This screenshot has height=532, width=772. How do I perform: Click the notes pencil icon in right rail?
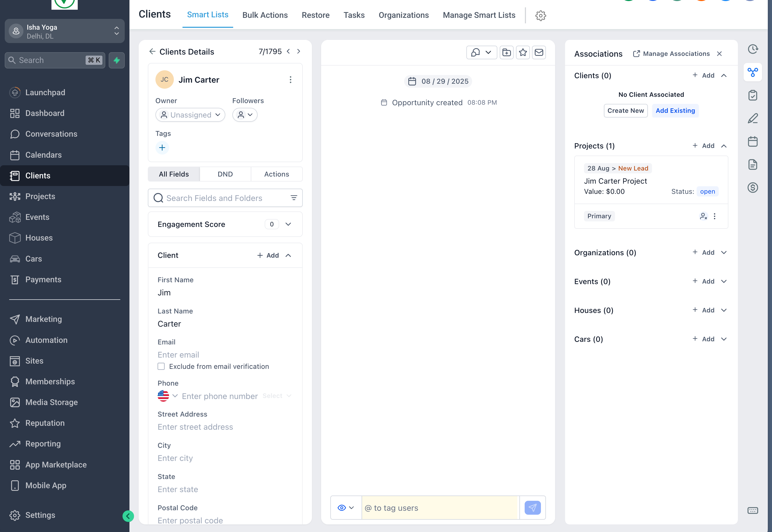point(753,118)
